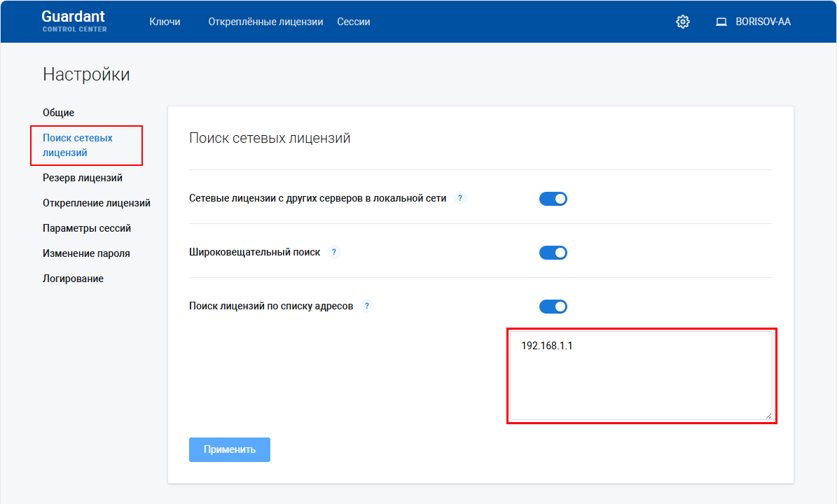Go to Открепление лицензий settings
Screen dimensions: 837x504
click(96, 202)
